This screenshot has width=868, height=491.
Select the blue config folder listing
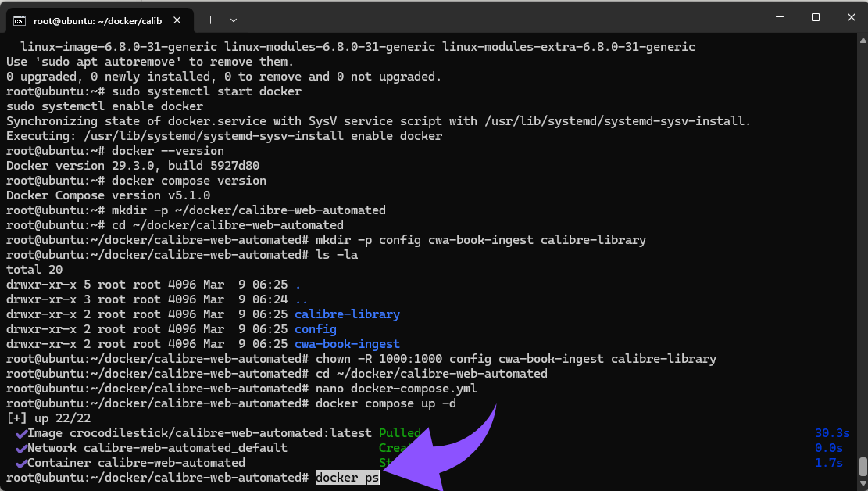(x=315, y=328)
